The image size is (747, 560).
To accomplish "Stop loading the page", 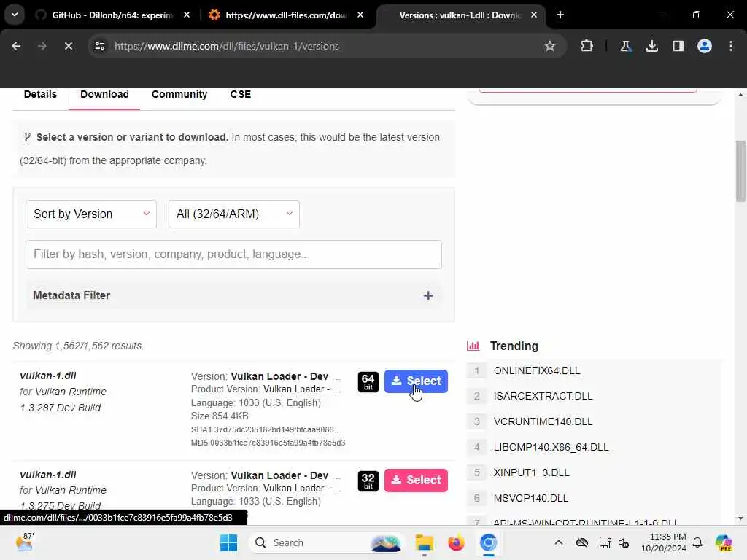I will [68, 46].
